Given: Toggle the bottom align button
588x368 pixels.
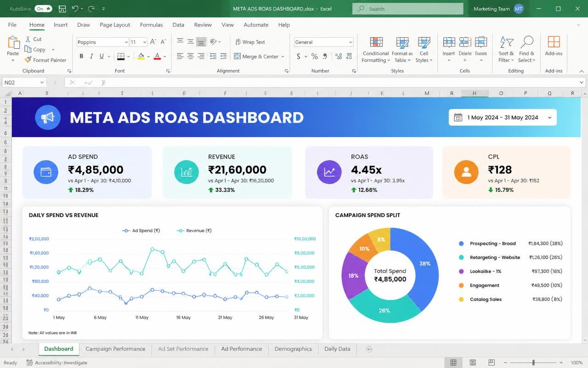Looking at the screenshot, I should click(201, 42).
